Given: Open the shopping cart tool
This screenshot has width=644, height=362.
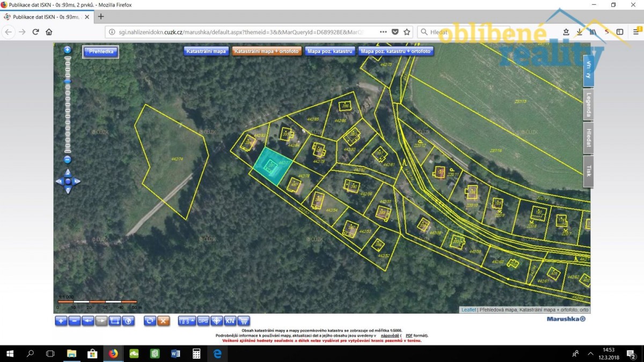Looking at the screenshot, I should pos(244,321).
